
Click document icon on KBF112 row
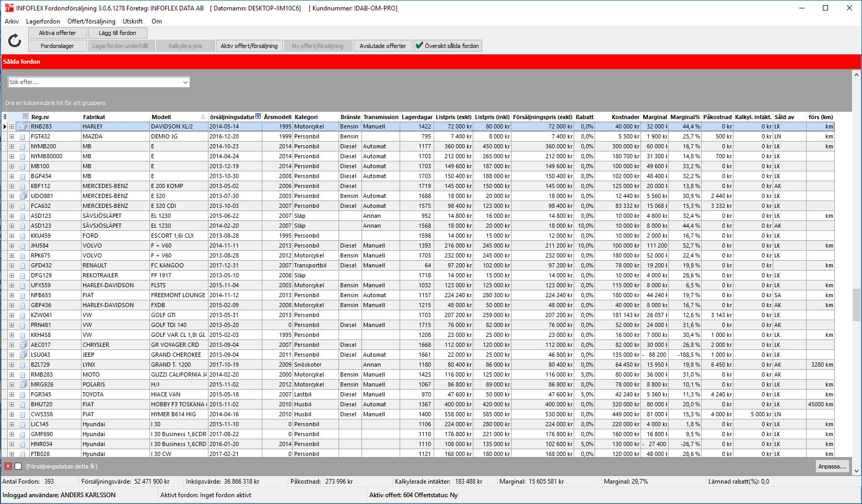pos(22,186)
